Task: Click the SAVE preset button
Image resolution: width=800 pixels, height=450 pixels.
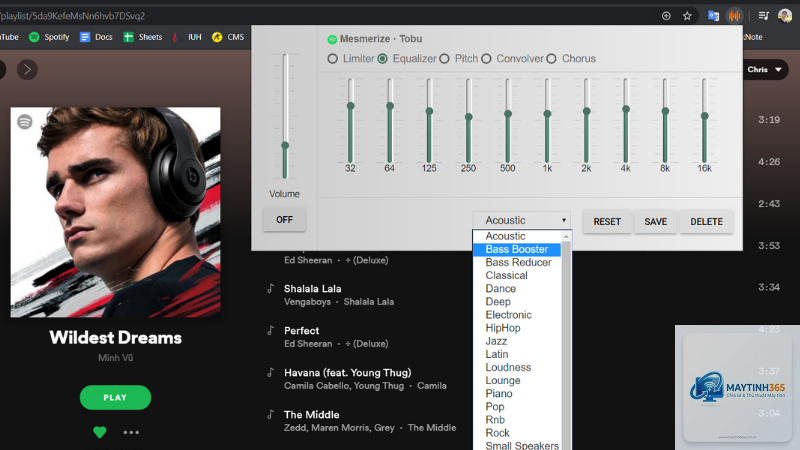Action: (x=656, y=222)
